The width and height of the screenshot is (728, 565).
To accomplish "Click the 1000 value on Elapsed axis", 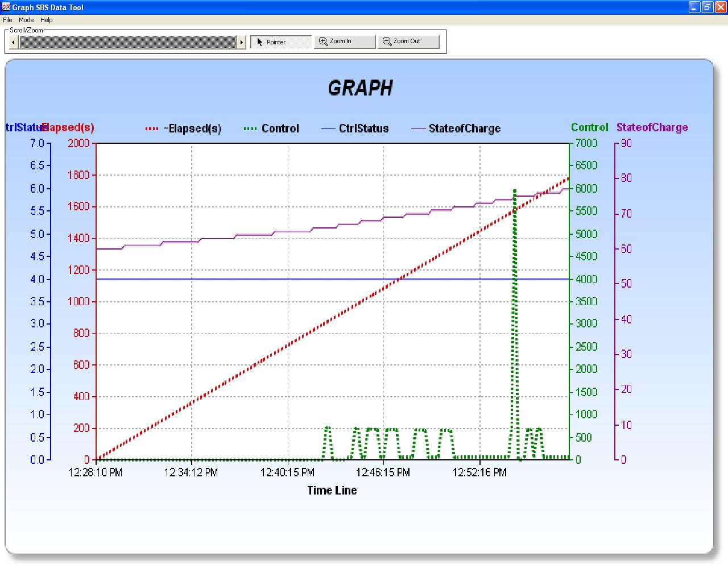I will tap(78, 301).
